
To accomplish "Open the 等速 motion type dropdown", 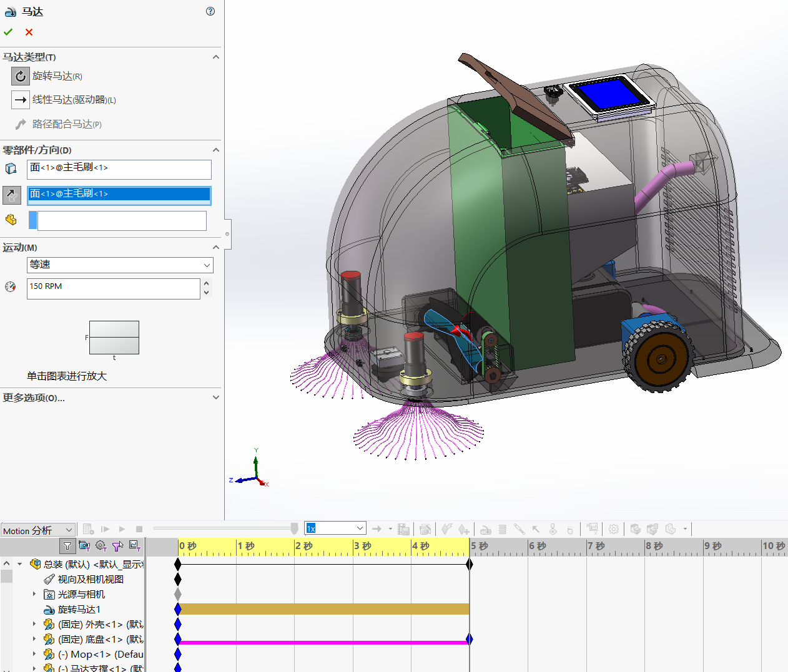I will [120, 265].
